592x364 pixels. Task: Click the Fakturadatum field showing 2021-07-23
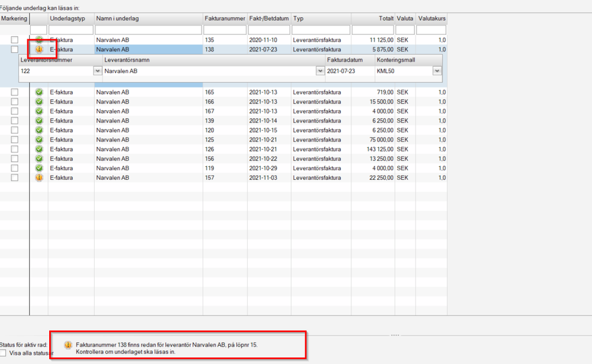[348, 71]
